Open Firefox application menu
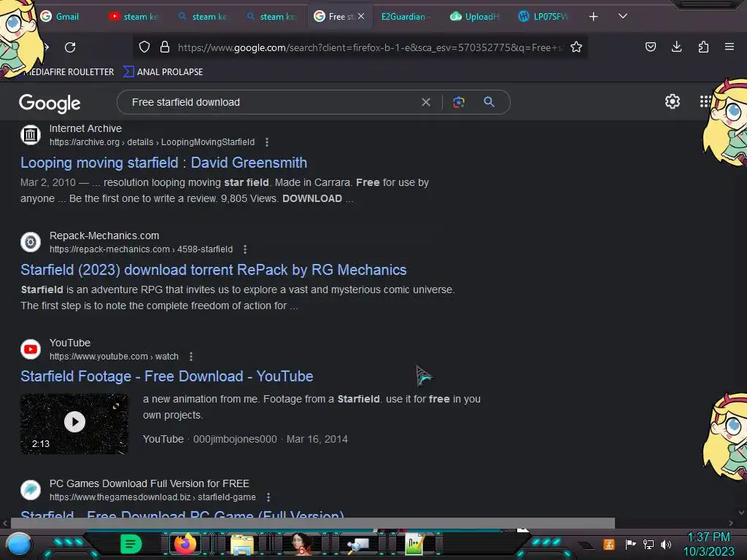The height and width of the screenshot is (560, 747). click(x=729, y=47)
